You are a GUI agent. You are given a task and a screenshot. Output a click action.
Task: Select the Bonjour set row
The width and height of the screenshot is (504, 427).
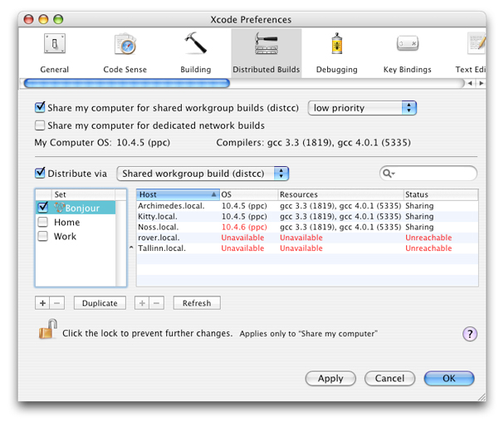76,208
